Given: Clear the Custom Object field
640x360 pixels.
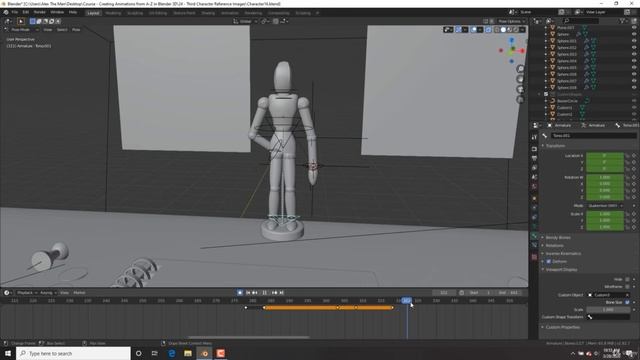Looking at the screenshot, I should (627, 295).
